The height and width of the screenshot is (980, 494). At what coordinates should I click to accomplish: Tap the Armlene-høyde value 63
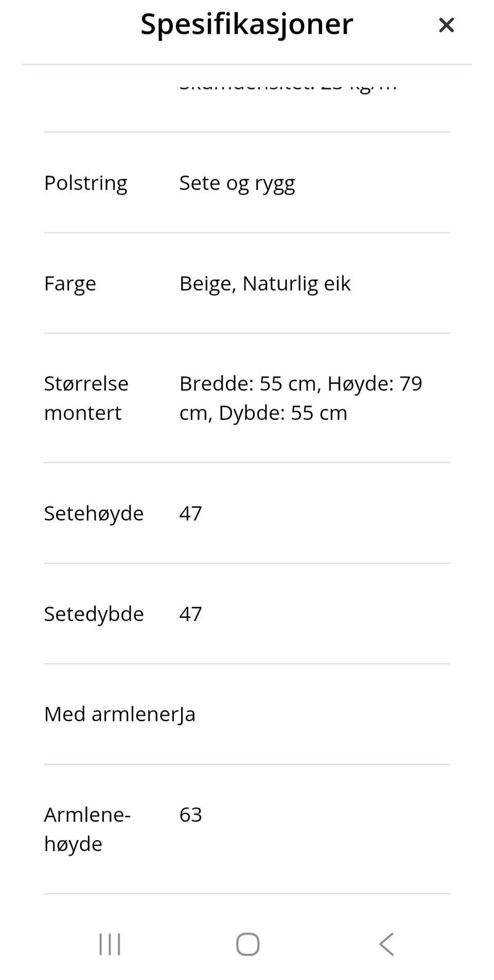[190, 814]
